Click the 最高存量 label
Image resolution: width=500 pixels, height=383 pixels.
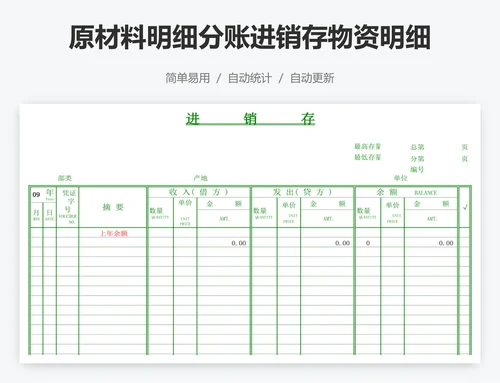[367, 146]
